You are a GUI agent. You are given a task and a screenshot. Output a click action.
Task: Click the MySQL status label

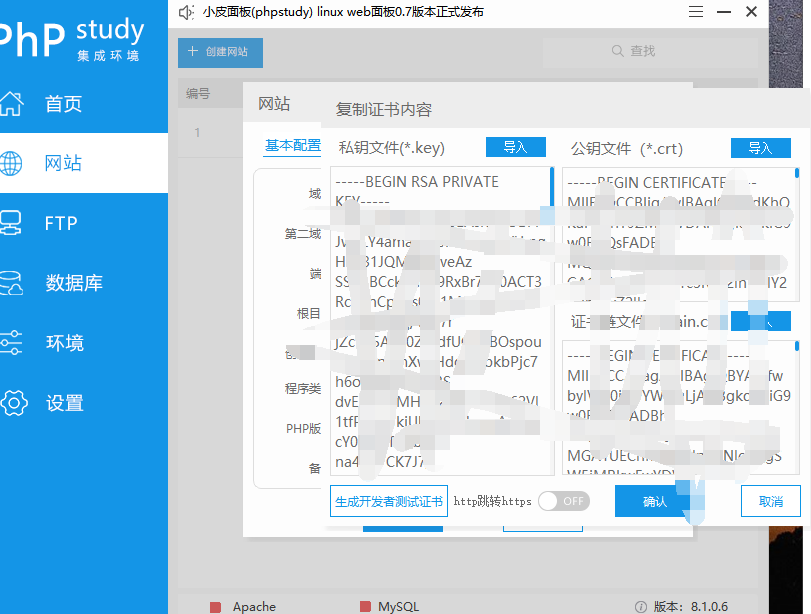[x=398, y=606]
